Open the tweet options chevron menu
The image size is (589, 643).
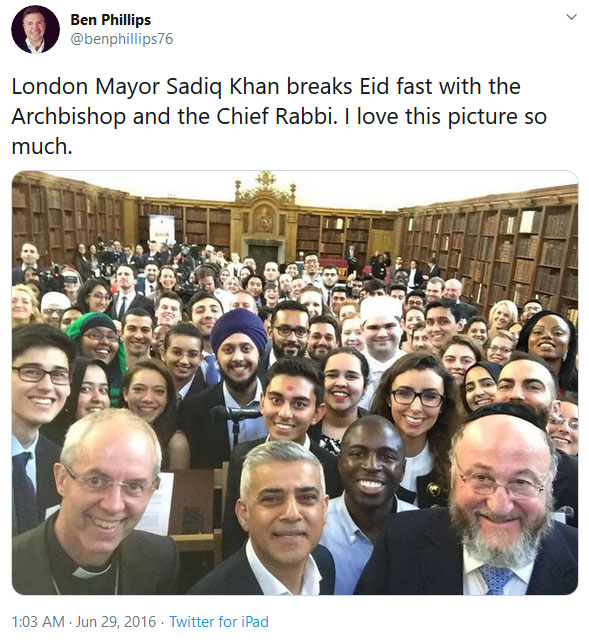571,17
